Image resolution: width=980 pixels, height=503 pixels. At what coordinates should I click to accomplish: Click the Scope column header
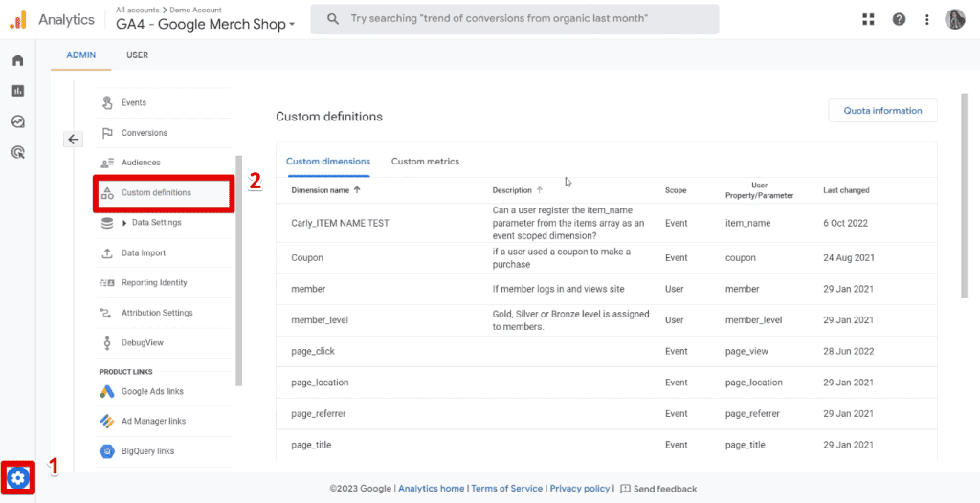[x=676, y=190]
